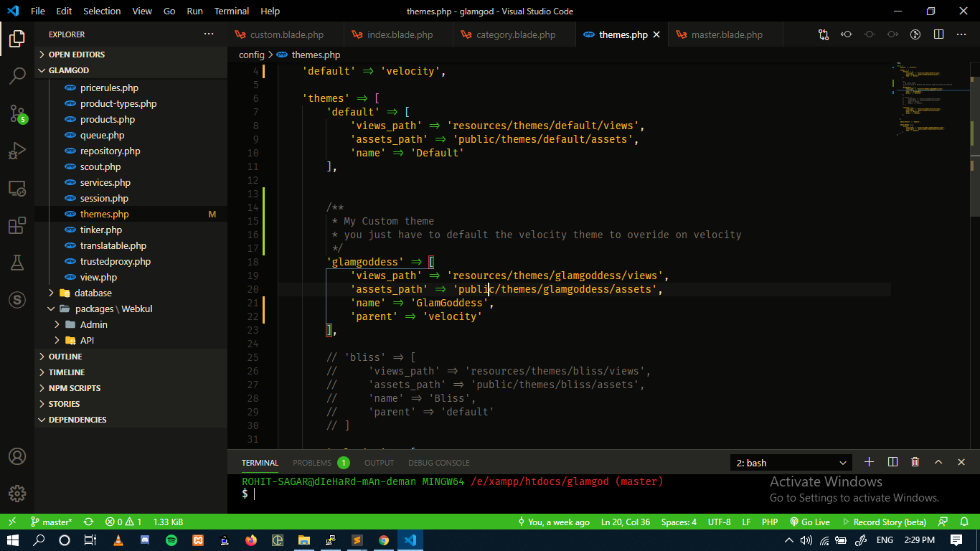Open the Manage gear menu
This screenshot has width=980, height=551.
(17, 494)
